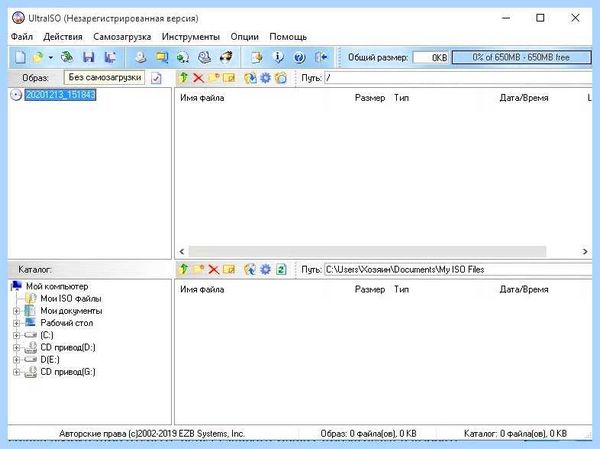Go up a folder in the image toolbar
The image size is (600, 449).
(183, 78)
